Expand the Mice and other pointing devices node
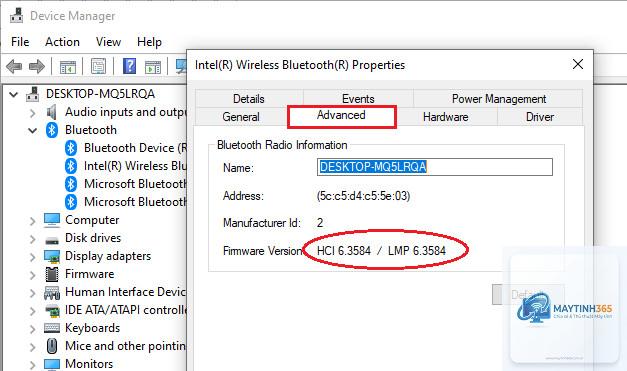This screenshot has width=627, height=371. [32, 347]
